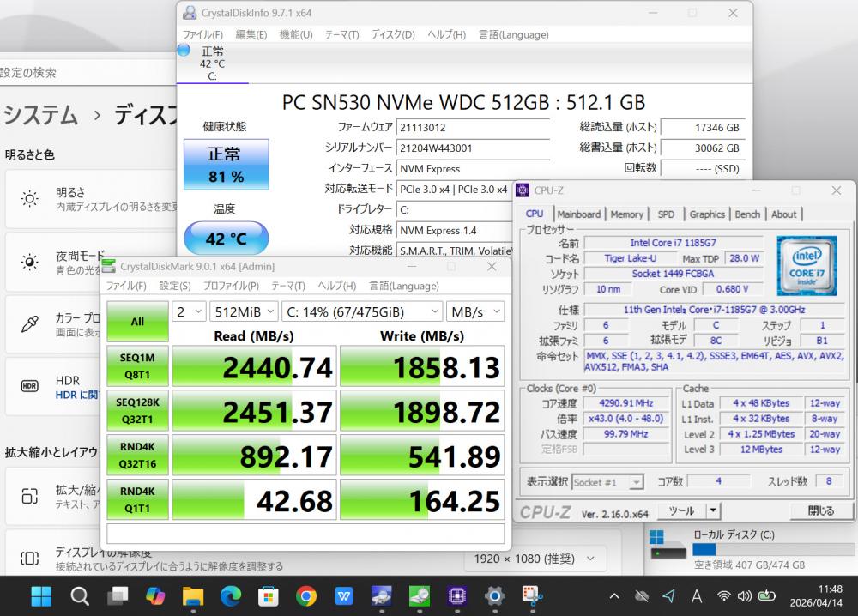Image resolution: width=858 pixels, height=616 pixels.
Task: Click the Copilot icon in the taskbar
Action: (x=155, y=595)
